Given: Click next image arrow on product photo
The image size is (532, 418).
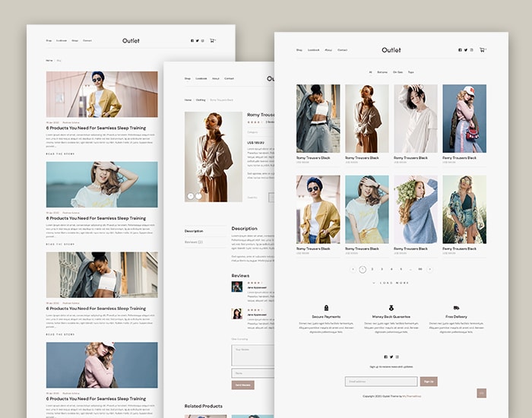Looking at the screenshot, I should pos(199,196).
